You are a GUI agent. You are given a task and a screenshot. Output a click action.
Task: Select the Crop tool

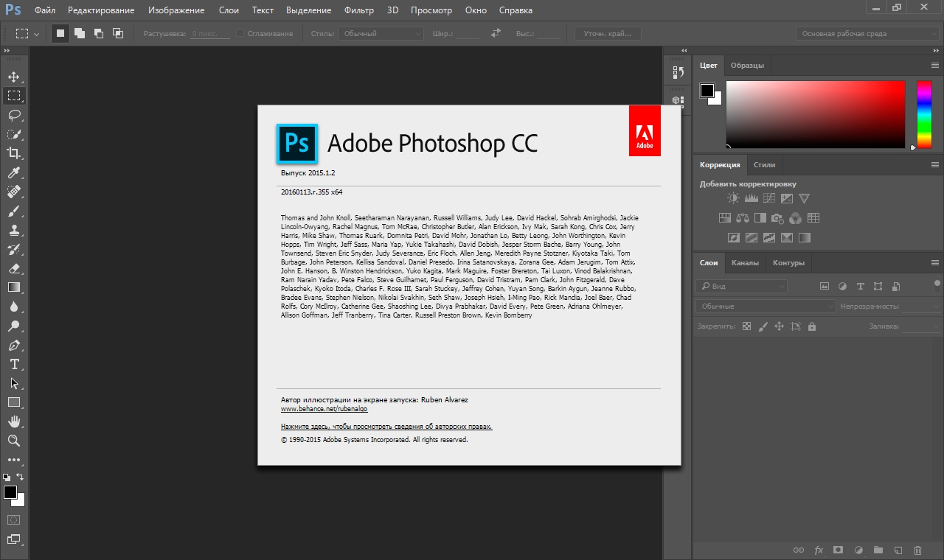(14, 153)
